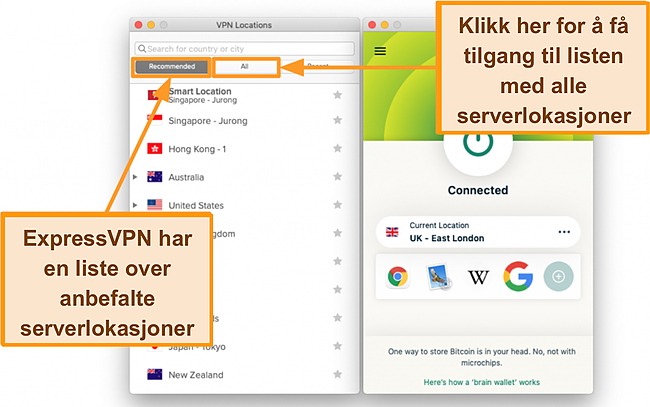Image resolution: width=650 pixels, height=407 pixels.
Task: Click the Australia flag icon
Action: pos(155,177)
